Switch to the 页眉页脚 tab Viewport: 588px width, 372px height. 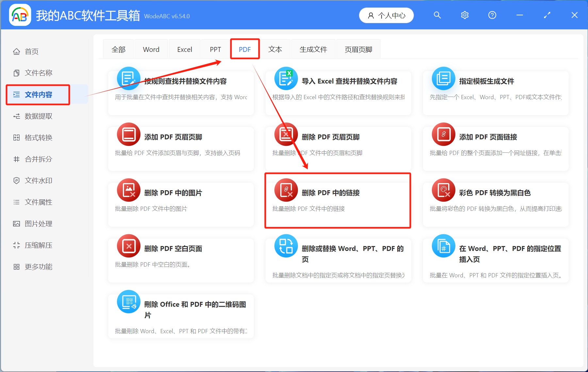tap(358, 49)
